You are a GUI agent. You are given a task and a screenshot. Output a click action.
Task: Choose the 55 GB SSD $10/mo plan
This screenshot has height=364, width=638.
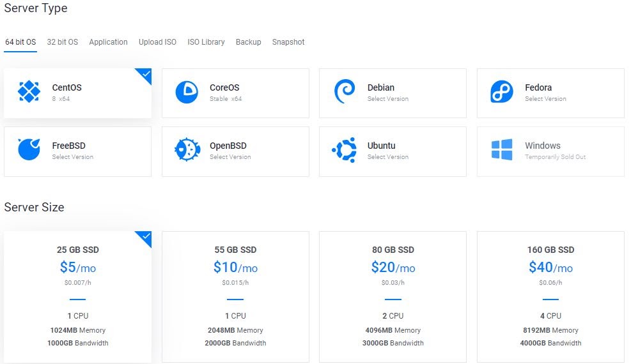(235, 297)
